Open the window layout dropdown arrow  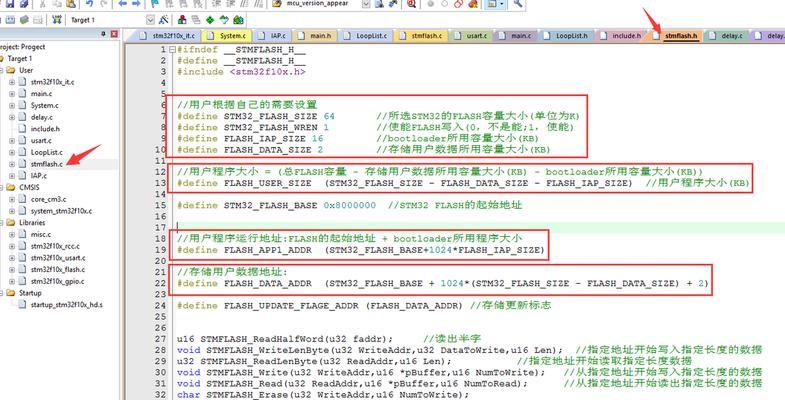(x=502, y=4)
